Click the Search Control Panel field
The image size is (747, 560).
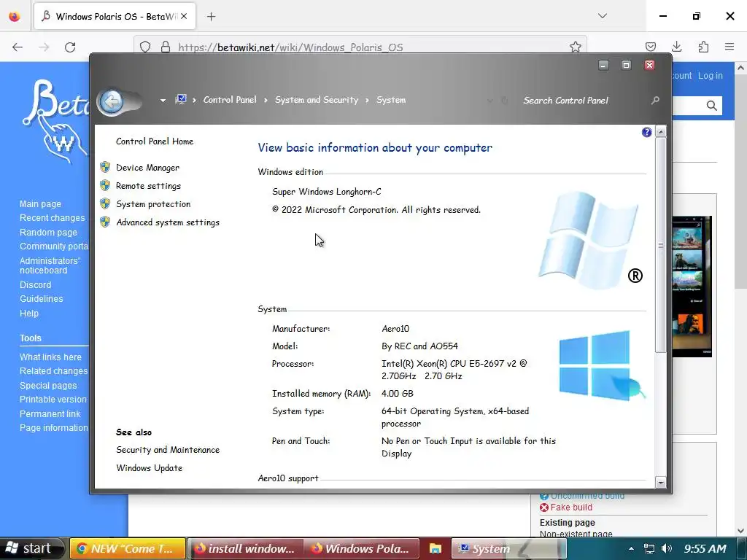pos(584,101)
